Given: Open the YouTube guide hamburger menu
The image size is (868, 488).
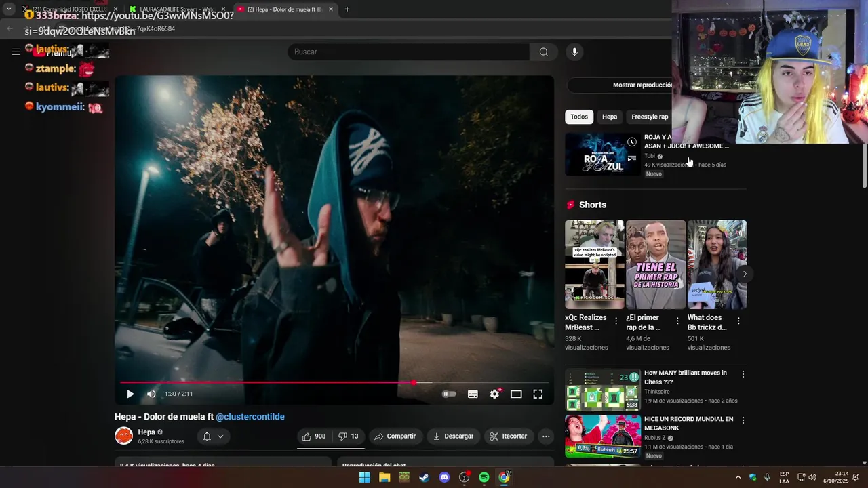Looking at the screenshot, I should point(16,52).
